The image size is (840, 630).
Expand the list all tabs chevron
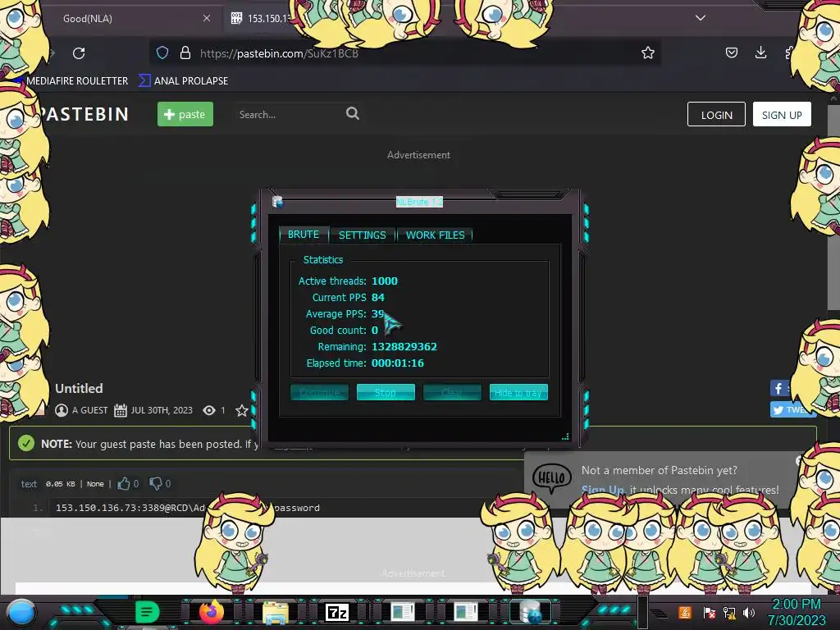click(x=701, y=18)
